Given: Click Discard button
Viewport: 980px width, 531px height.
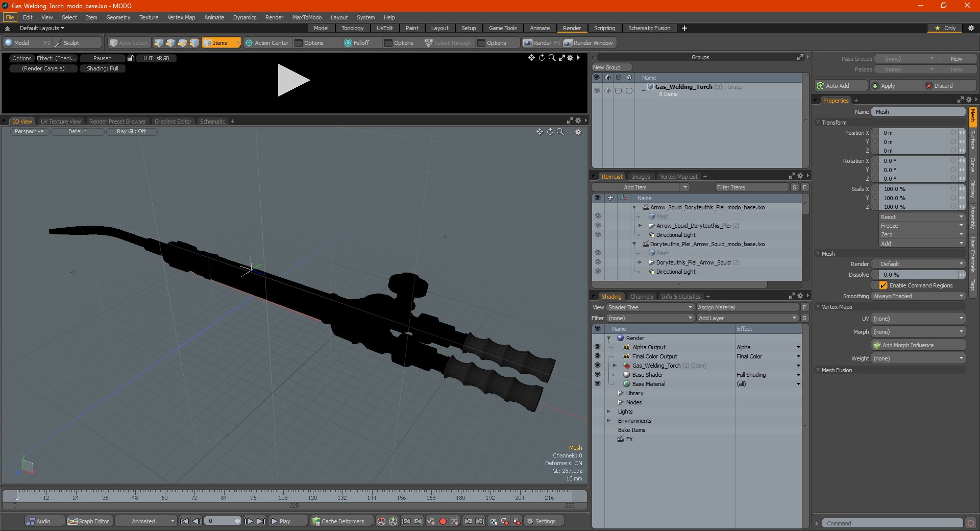Looking at the screenshot, I should [x=950, y=86].
